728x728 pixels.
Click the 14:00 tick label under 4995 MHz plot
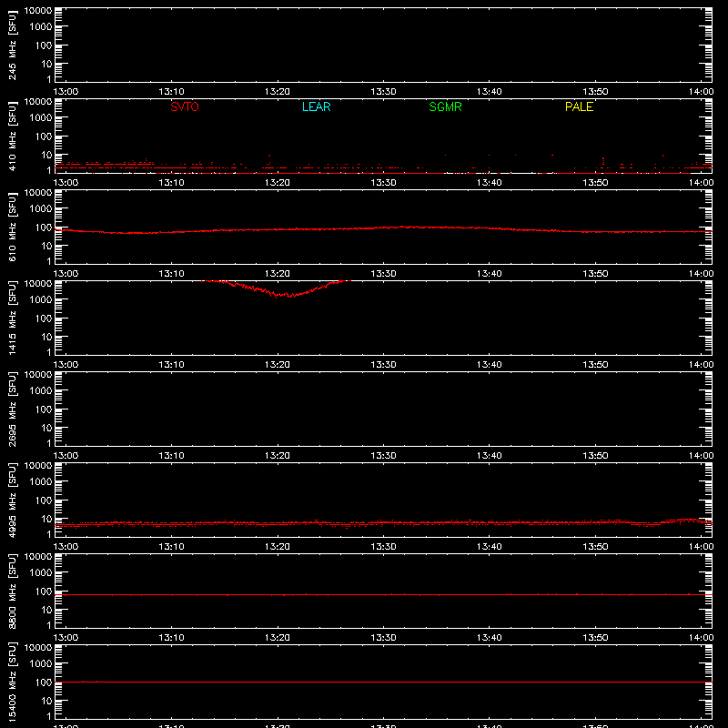pyautogui.click(x=701, y=547)
